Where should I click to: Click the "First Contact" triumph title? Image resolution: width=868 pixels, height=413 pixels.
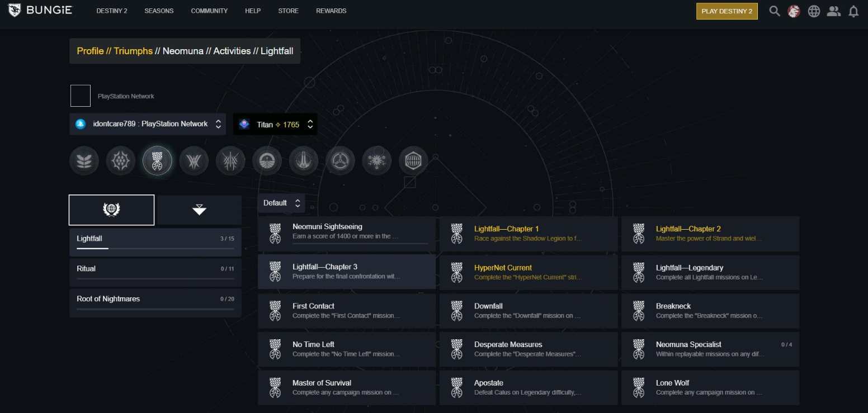pos(313,306)
